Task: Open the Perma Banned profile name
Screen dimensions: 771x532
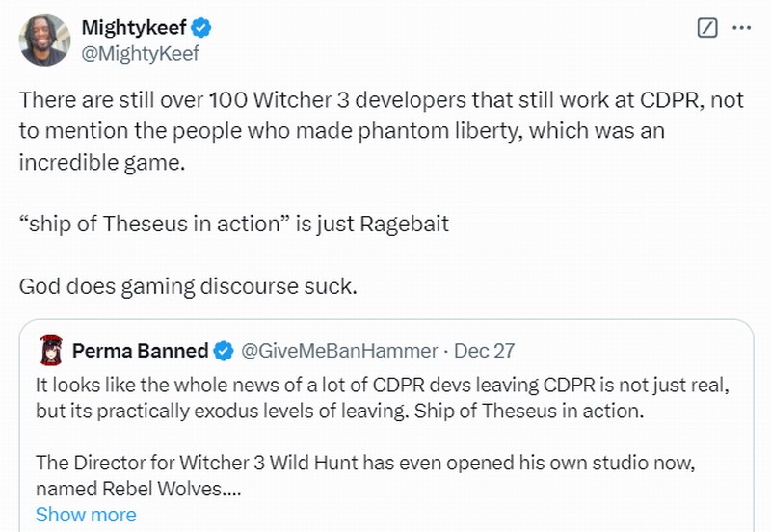Action: (140, 350)
